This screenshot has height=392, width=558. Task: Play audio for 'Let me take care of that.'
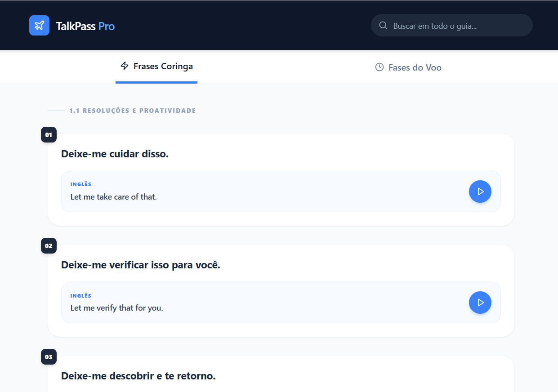[x=480, y=192]
